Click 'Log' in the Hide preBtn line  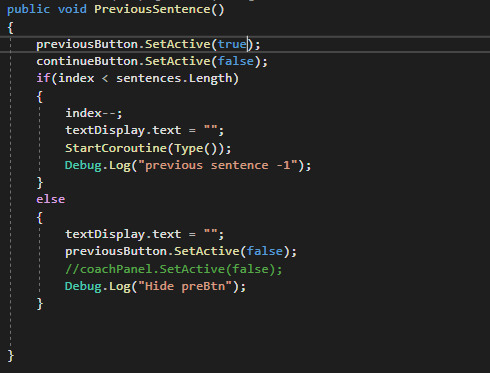[x=120, y=287]
